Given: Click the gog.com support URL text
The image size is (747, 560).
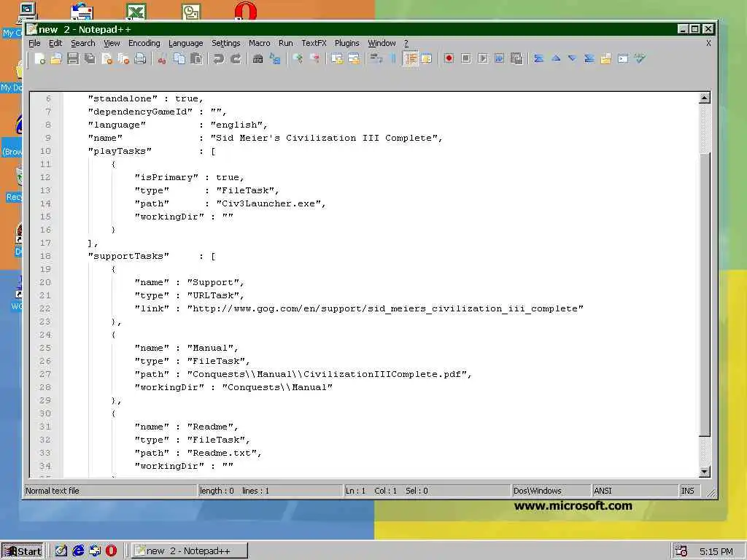Looking at the screenshot, I should coord(385,308).
